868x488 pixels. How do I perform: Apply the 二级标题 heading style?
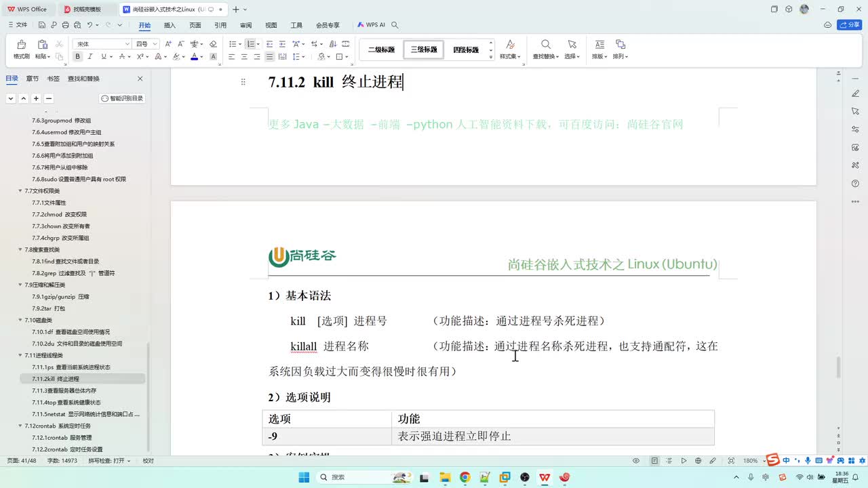pos(381,49)
